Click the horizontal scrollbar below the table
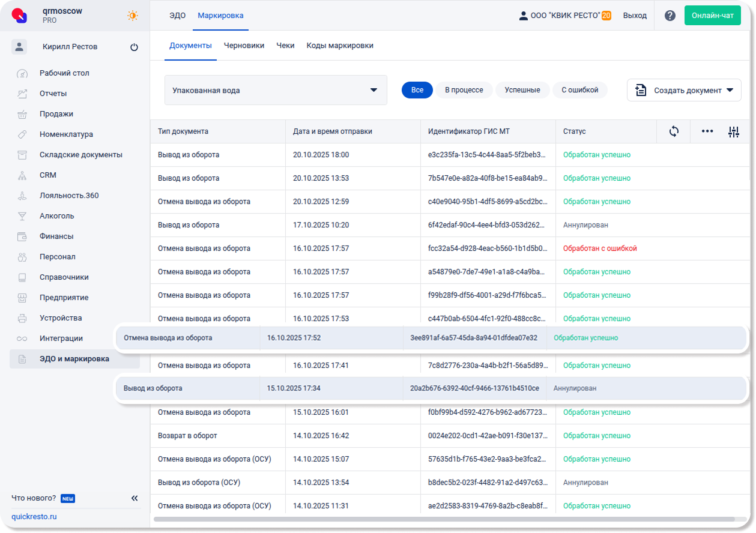 pyautogui.click(x=444, y=519)
